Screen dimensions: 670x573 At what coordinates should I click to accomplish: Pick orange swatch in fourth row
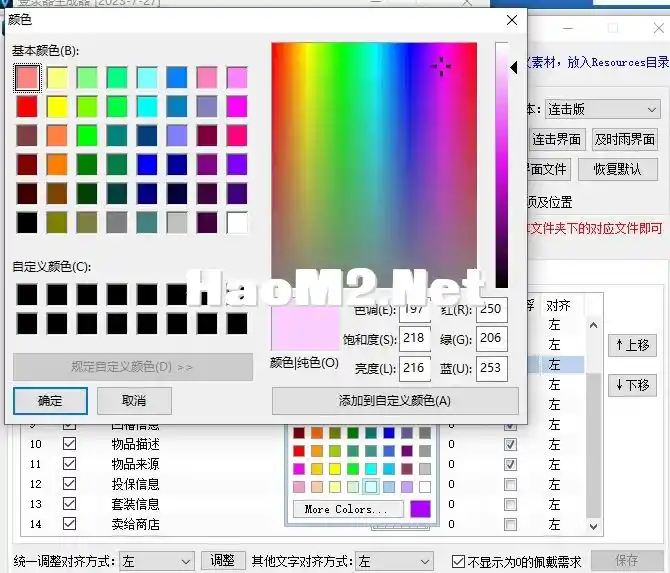(x=57, y=165)
